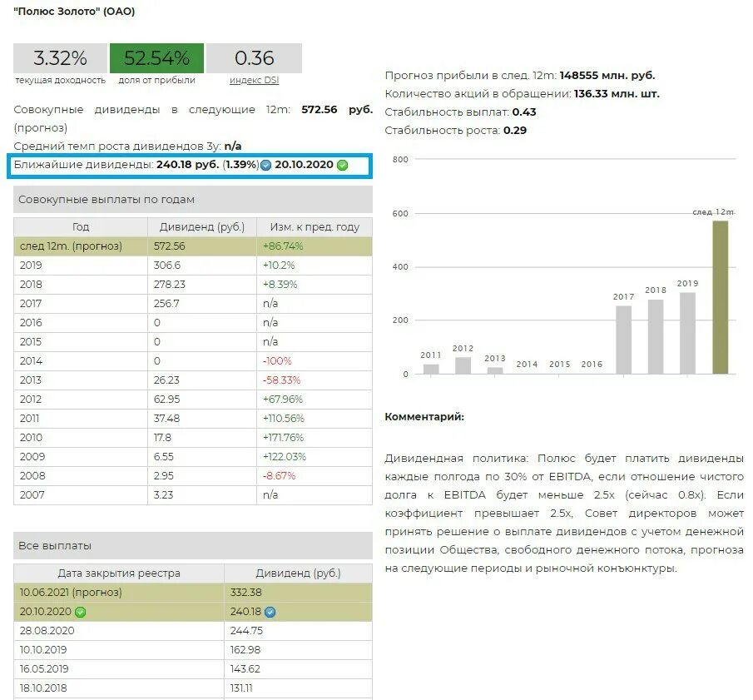
Task: Click the 'Совокупные выплаты по годам' section header
Action: [x=192, y=200]
